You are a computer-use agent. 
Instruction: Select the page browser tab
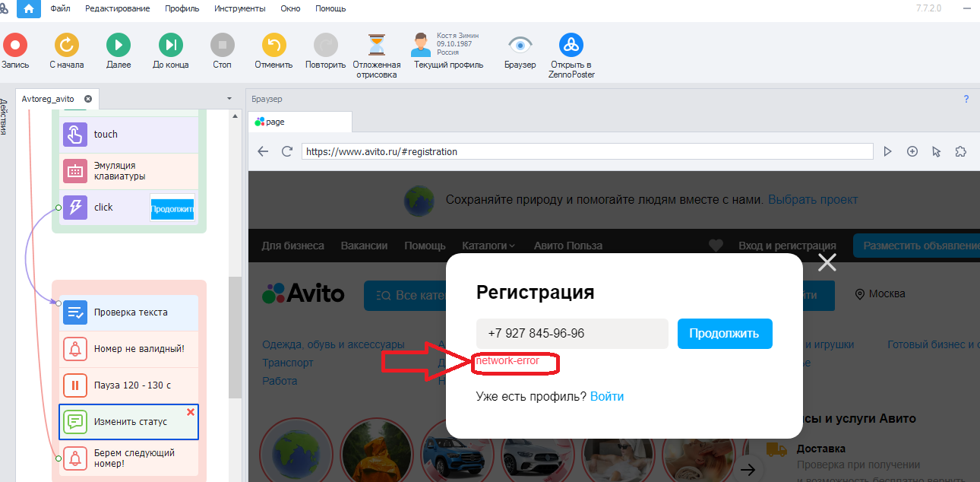[x=300, y=122]
